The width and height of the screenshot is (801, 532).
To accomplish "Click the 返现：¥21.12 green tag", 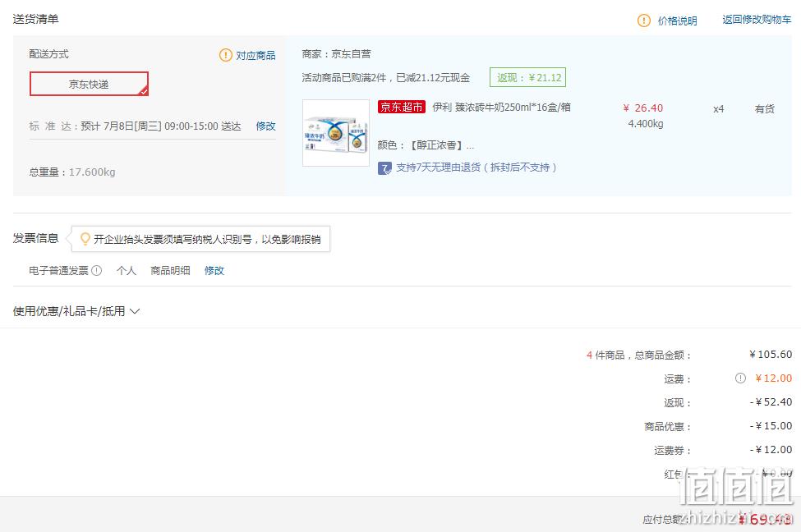I will (x=527, y=78).
